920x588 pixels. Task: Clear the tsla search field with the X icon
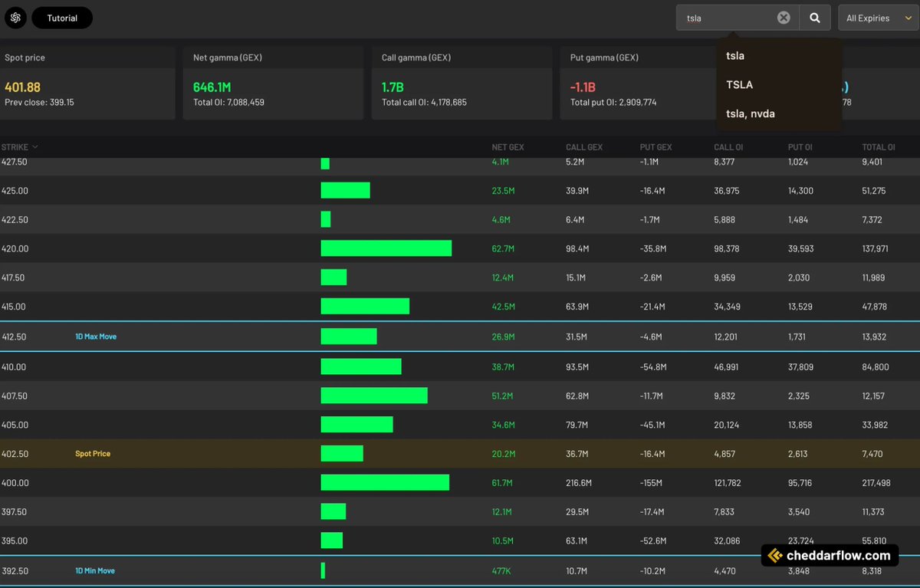[x=784, y=18]
